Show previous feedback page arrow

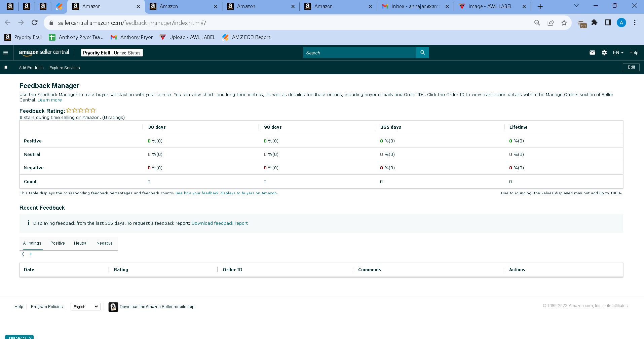[x=23, y=254]
